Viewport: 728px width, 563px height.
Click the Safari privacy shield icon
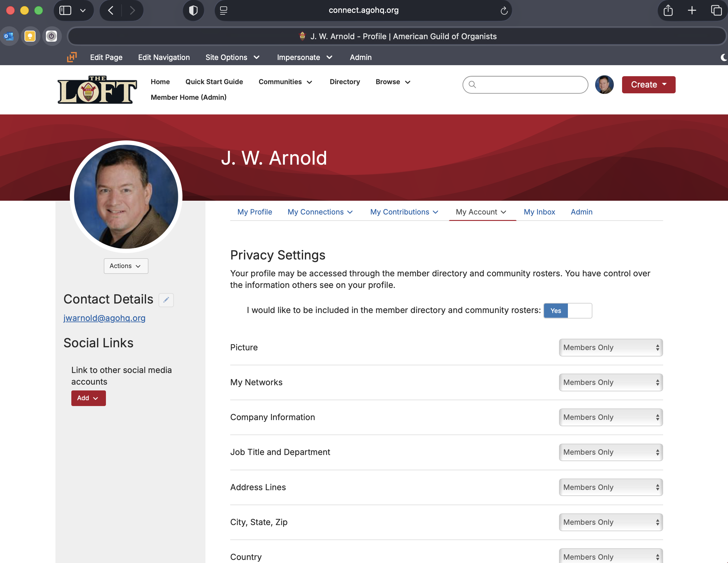coord(193,11)
